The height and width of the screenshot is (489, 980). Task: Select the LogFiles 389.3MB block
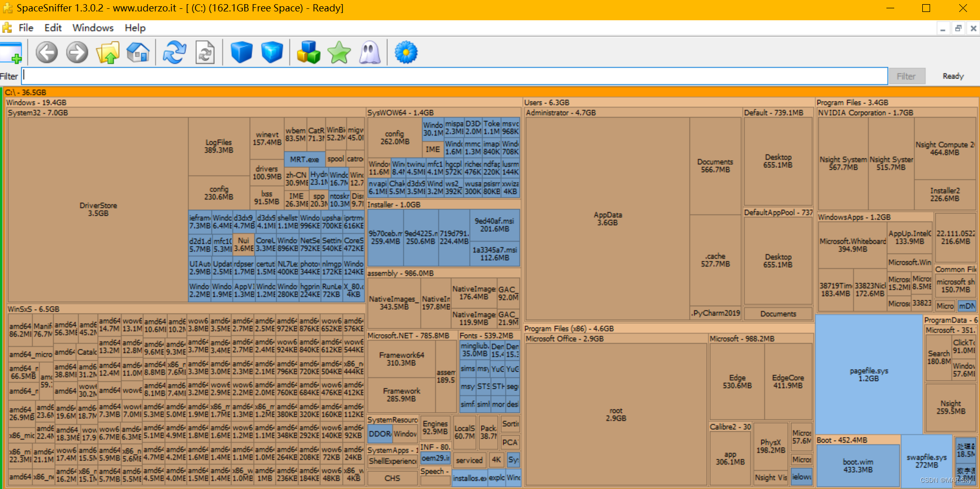[219, 146]
